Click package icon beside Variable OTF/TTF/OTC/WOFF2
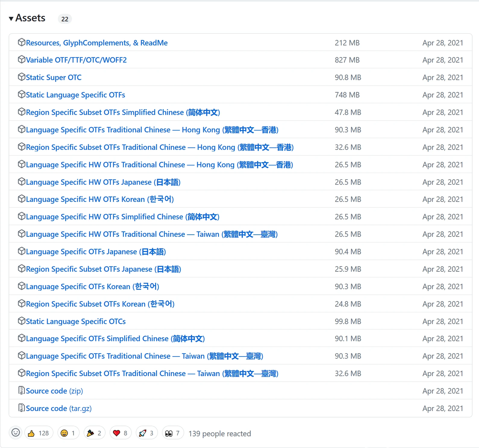The width and height of the screenshot is (479, 448). pos(21,59)
